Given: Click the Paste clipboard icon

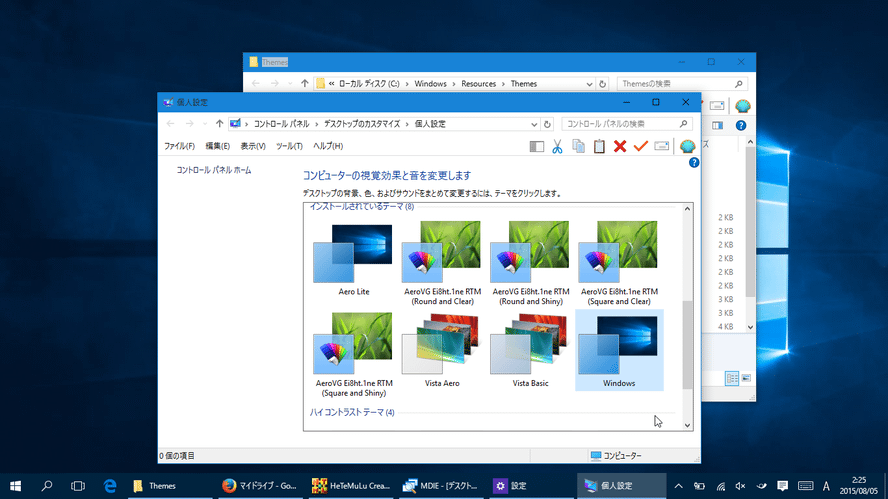Looking at the screenshot, I should [x=599, y=147].
